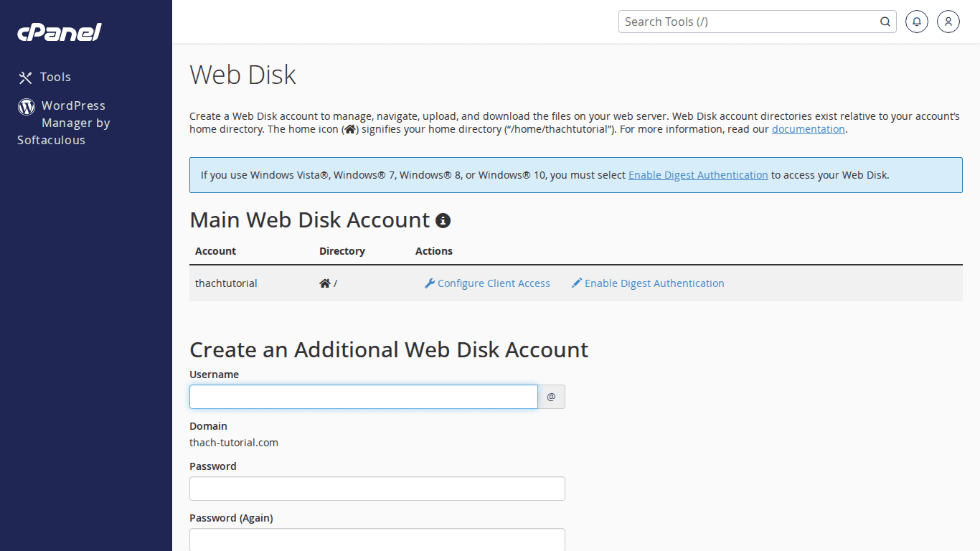Click the WordPress logo icon in sidebar

26,106
